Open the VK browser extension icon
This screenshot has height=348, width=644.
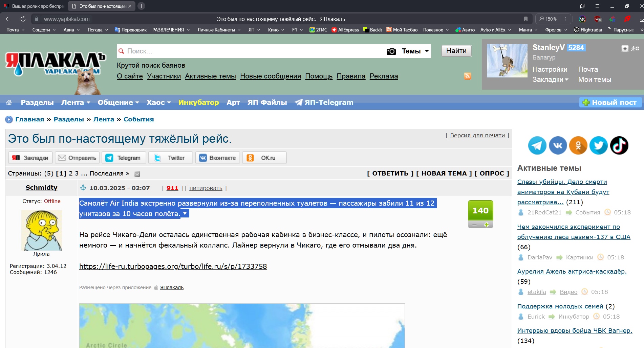[x=582, y=19]
